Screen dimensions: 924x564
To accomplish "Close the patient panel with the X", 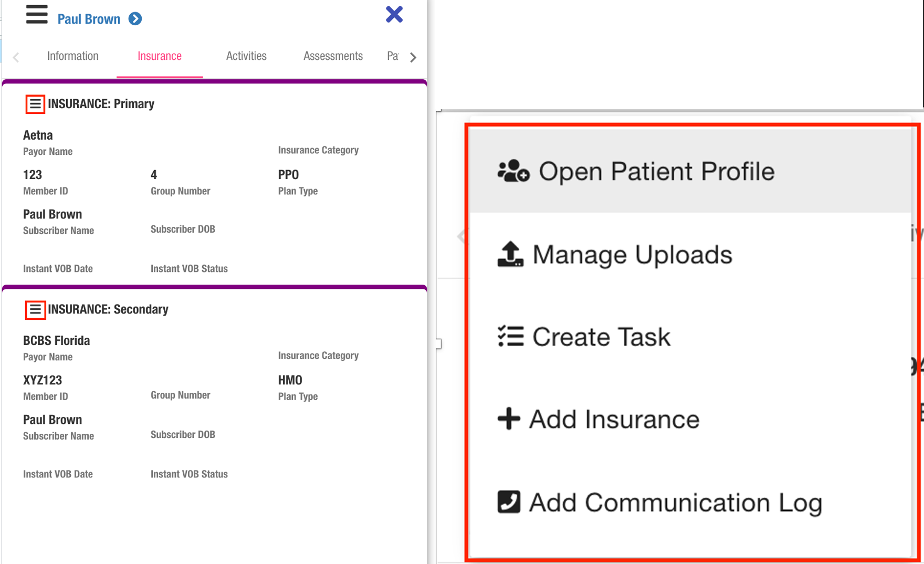I will [x=394, y=14].
